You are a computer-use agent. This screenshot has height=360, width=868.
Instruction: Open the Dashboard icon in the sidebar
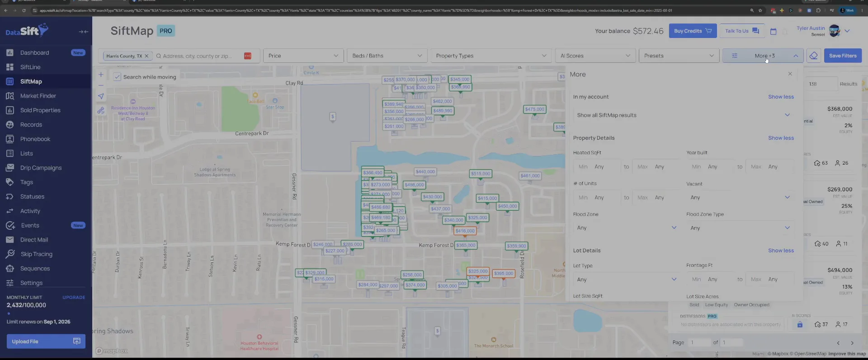[10, 52]
